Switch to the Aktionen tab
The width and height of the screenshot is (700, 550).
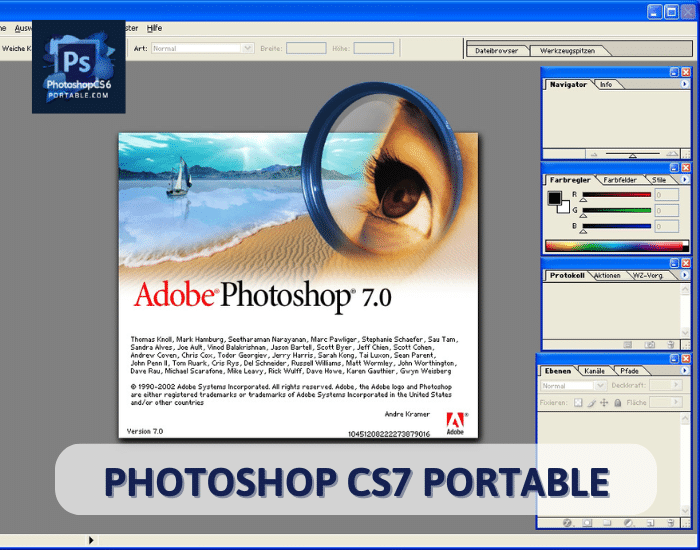coord(607,275)
